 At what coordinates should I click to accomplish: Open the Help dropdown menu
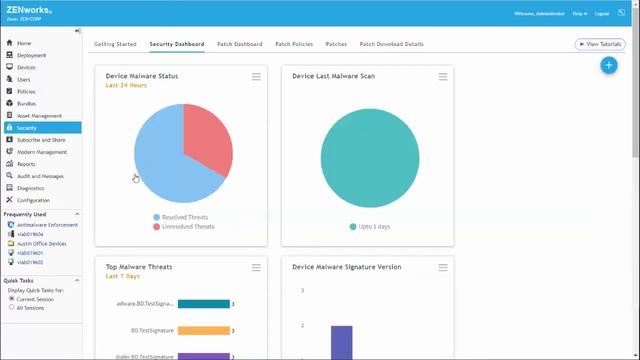point(580,13)
